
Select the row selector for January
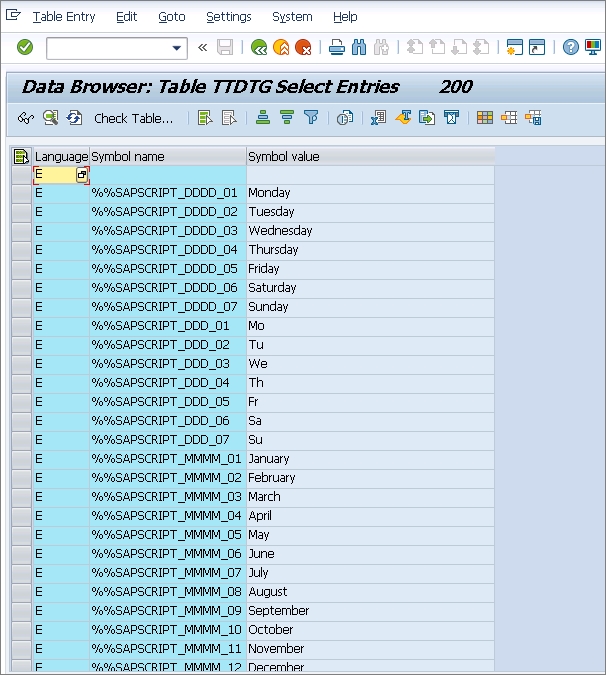click(22, 459)
